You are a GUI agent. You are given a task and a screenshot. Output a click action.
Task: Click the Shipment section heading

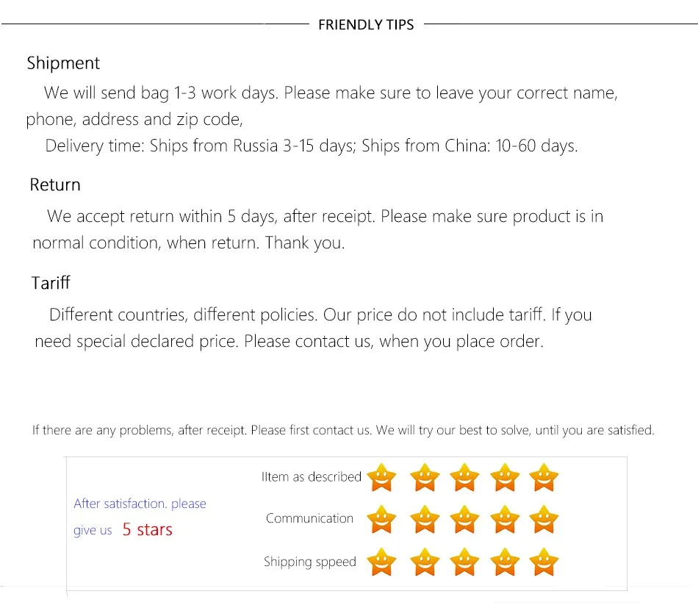click(x=63, y=63)
